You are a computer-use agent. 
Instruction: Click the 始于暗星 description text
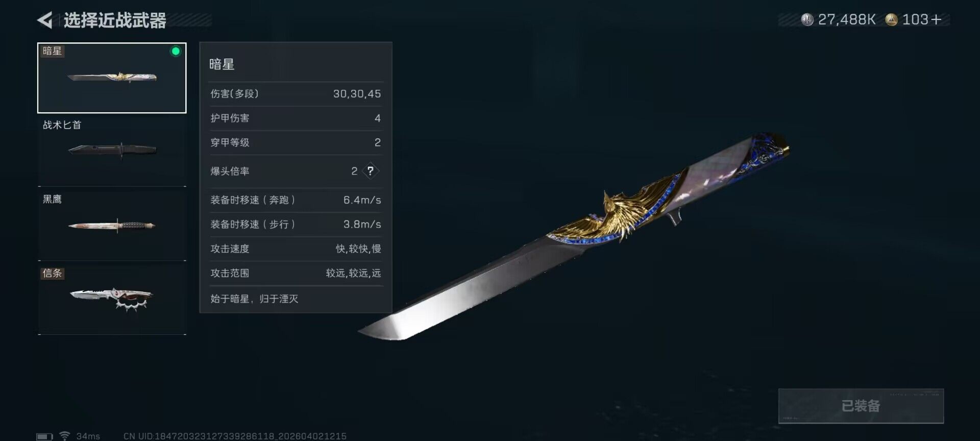point(254,299)
